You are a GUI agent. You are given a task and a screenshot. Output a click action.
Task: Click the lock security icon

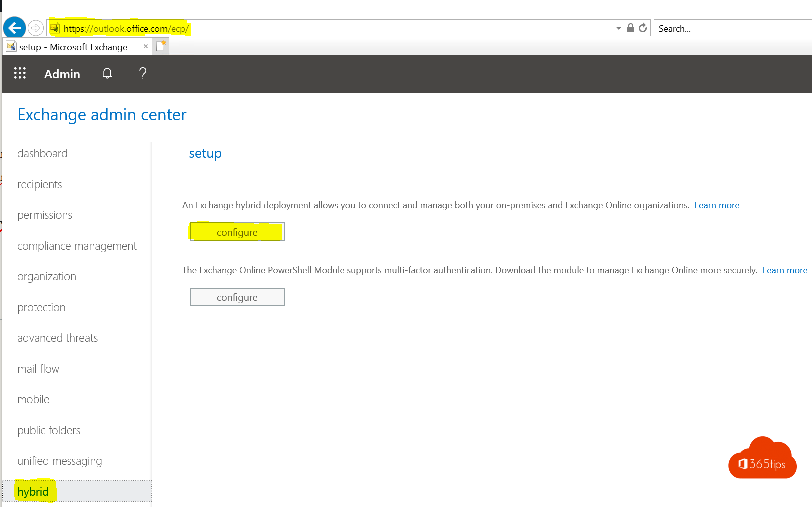pyautogui.click(x=631, y=28)
